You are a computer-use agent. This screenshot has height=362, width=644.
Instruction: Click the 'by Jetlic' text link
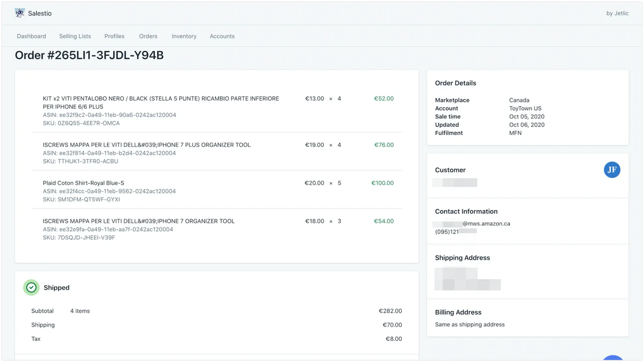pos(617,13)
